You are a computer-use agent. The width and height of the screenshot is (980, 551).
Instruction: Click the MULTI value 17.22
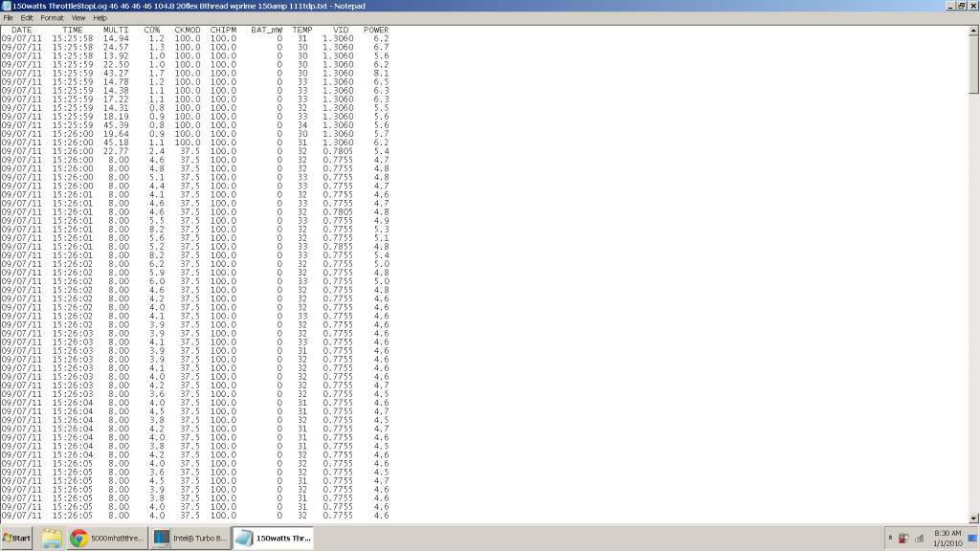(x=116, y=99)
